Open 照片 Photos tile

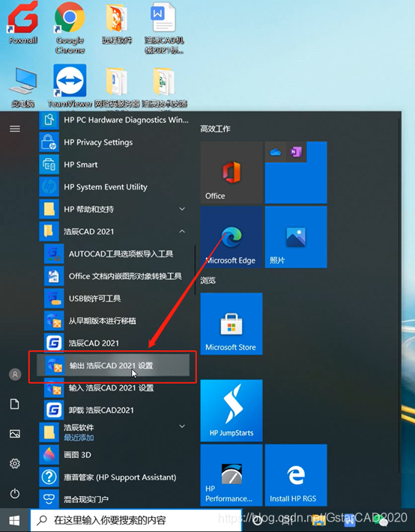click(296, 237)
